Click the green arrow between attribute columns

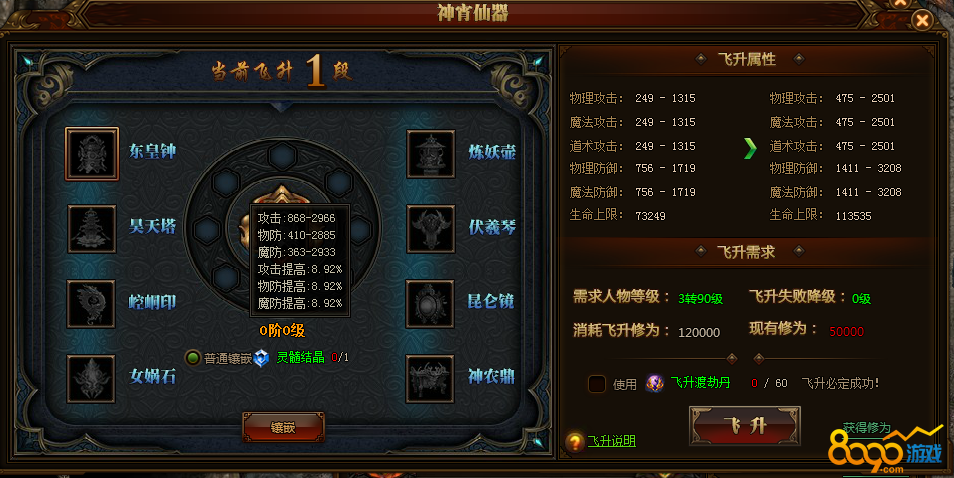tap(751, 148)
